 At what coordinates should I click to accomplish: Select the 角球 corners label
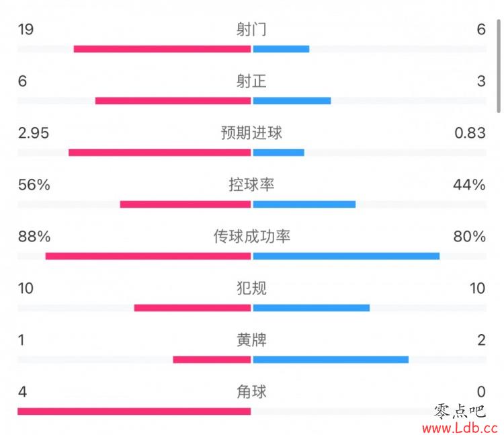(x=251, y=391)
